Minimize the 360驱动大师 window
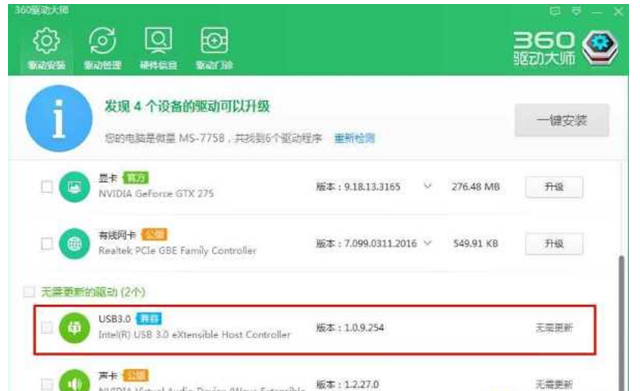Image resolution: width=640 pixels, height=391 pixels. pos(598,12)
